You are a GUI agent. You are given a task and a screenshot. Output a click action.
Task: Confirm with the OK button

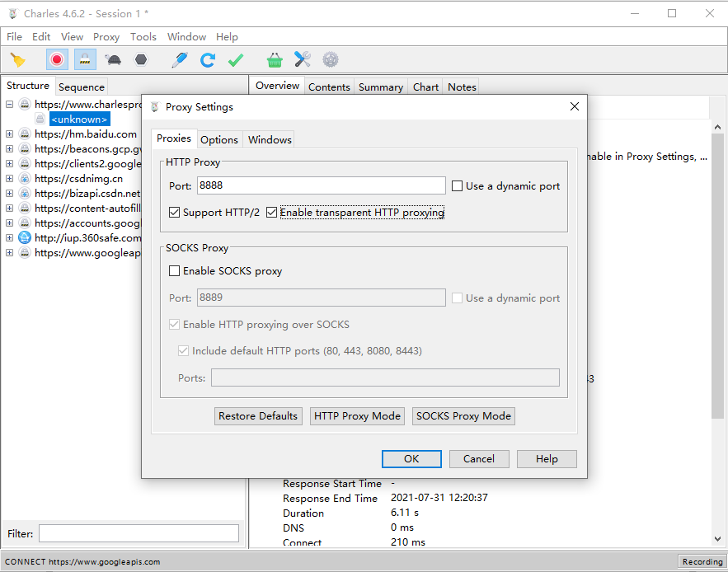(411, 459)
